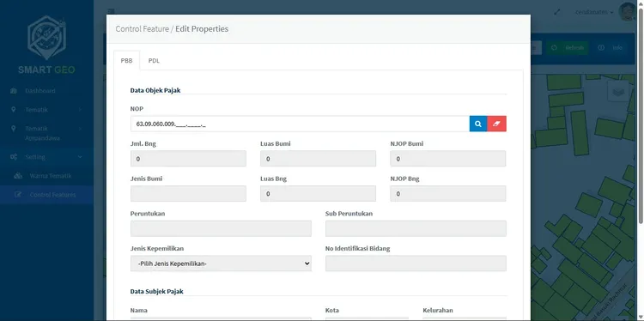The width and height of the screenshot is (644, 321).
Task: Open Jenis Kepemilikan dropdown
Action: tap(221, 263)
